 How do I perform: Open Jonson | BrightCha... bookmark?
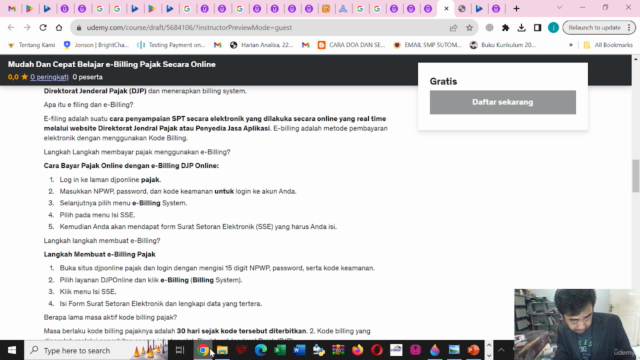pyautogui.click(x=96, y=45)
